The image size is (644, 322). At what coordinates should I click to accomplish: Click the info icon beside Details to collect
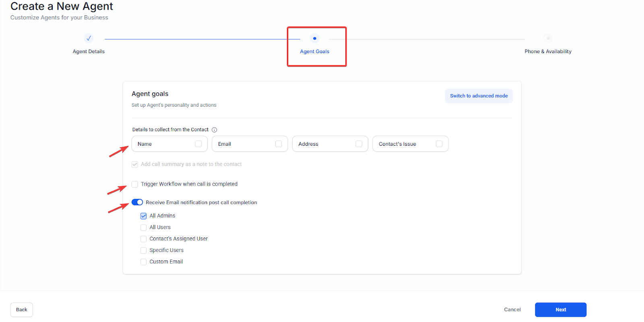coord(214,130)
